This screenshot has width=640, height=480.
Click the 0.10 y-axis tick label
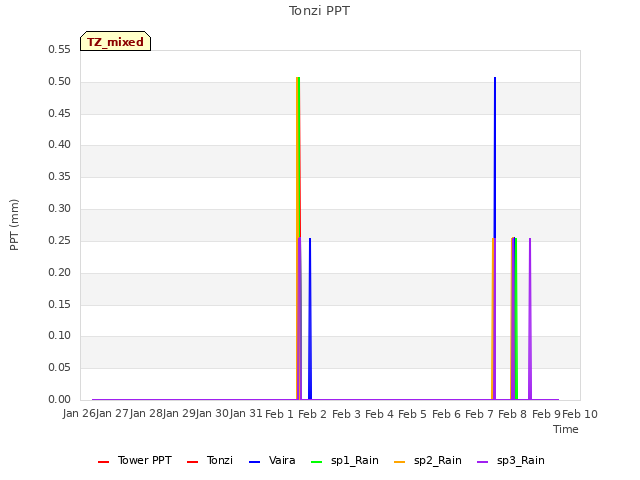(x=59, y=336)
